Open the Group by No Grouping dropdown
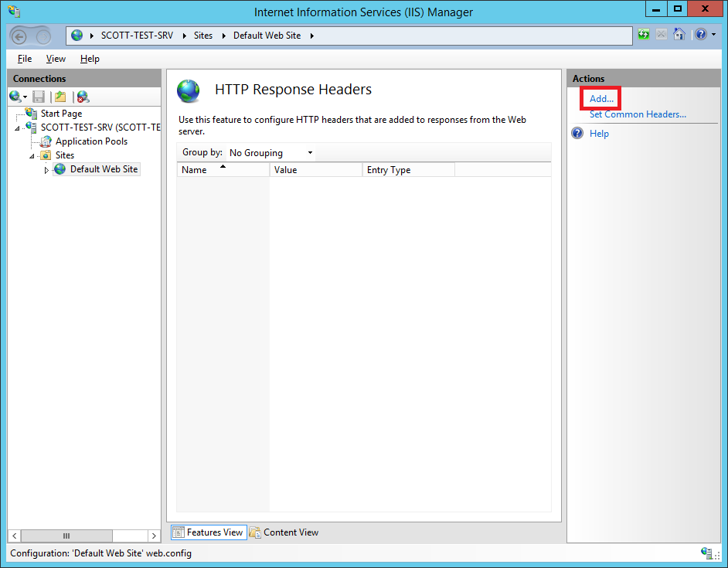Screen dimensions: 728x568 tap(271, 153)
